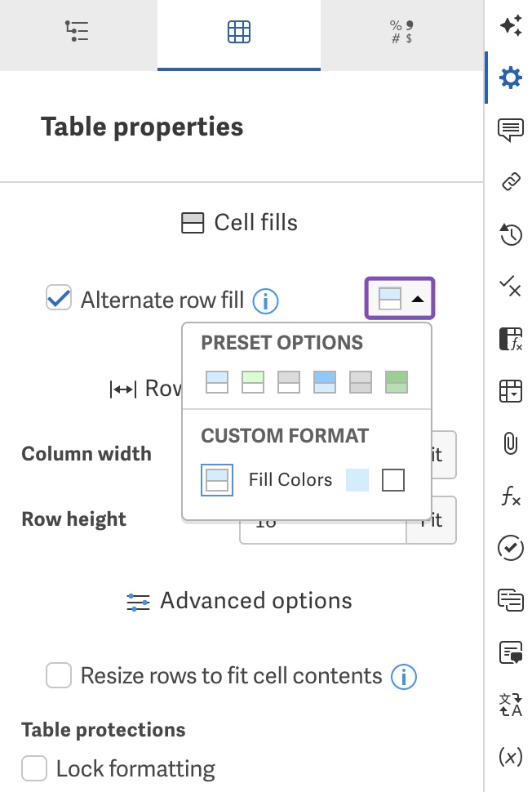This screenshot has width=532, height=792.
Task: Open the properties gear icon
Action: tap(510, 78)
